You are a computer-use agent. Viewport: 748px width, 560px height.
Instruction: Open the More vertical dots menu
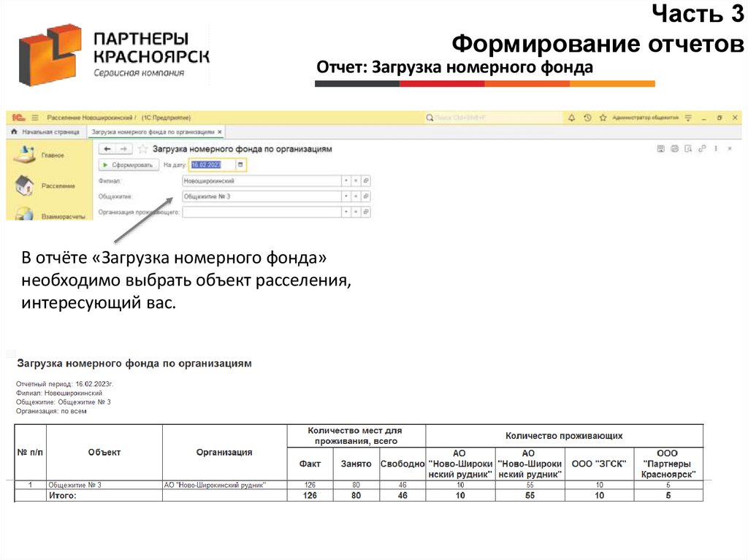pyautogui.click(x=716, y=149)
